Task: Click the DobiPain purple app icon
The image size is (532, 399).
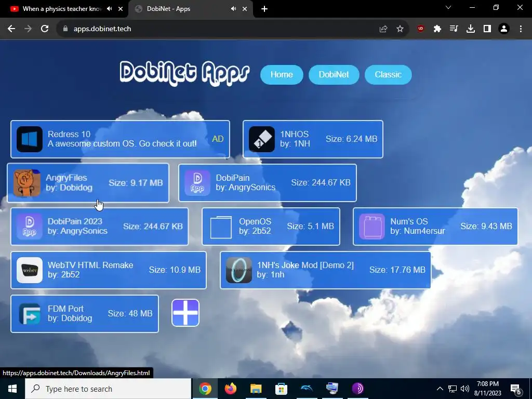Action: tap(197, 183)
